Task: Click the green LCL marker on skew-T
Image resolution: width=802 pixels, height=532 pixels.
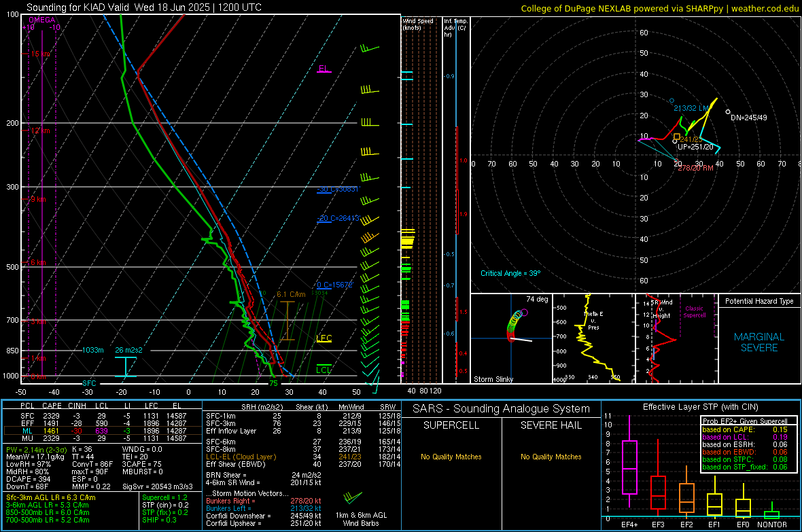Action: (x=324, y=370)
